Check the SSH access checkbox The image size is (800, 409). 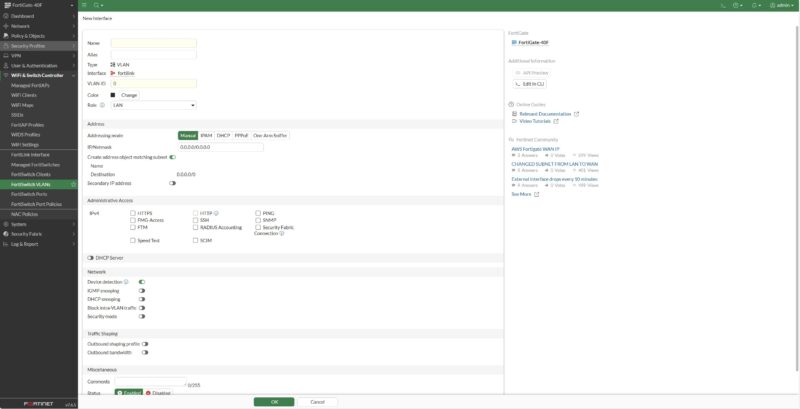point(195,220)
